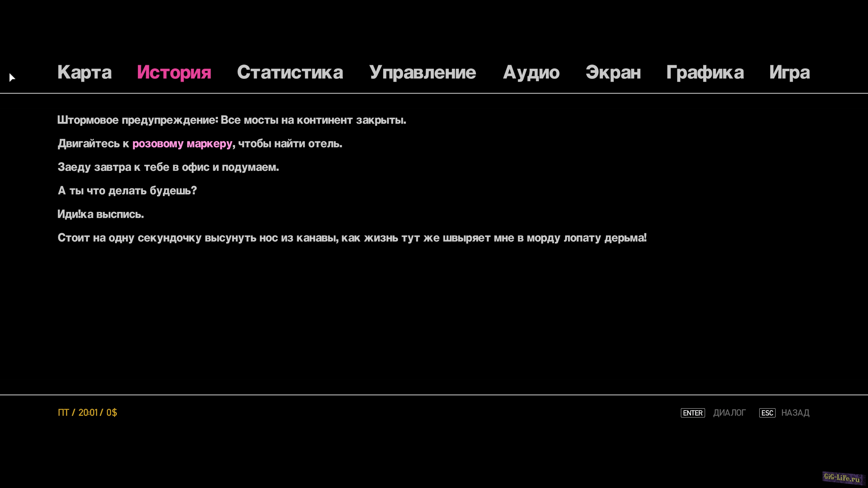Switch to the Графика tab
Screen dimensions: 868x488
705,72
